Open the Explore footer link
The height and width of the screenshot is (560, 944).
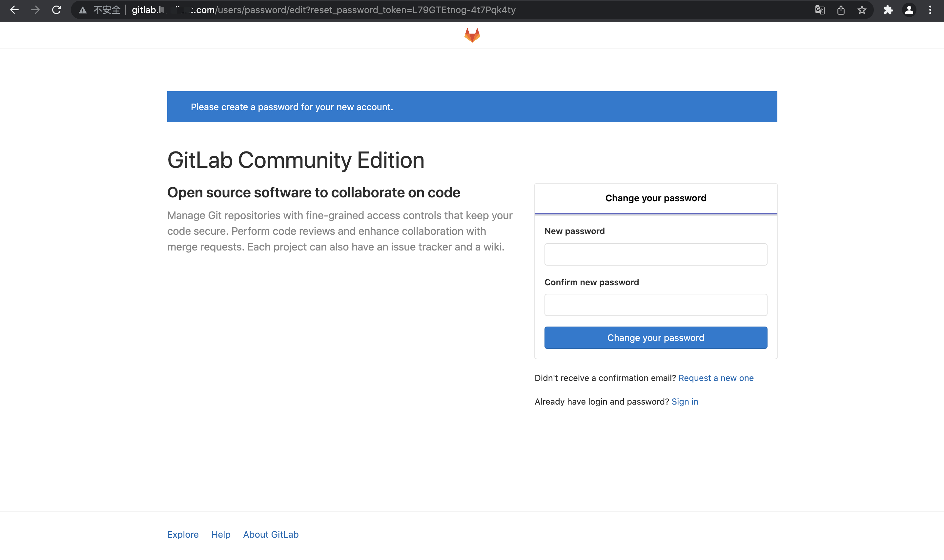click(183, 534)
